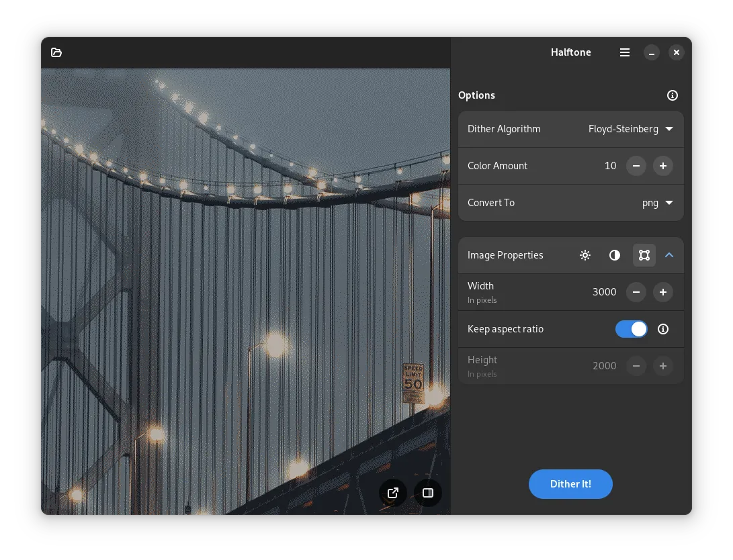This screenshot has width=733, height=560.
Task: Increase Color Amount with plus button
Action: pos(663,166)
